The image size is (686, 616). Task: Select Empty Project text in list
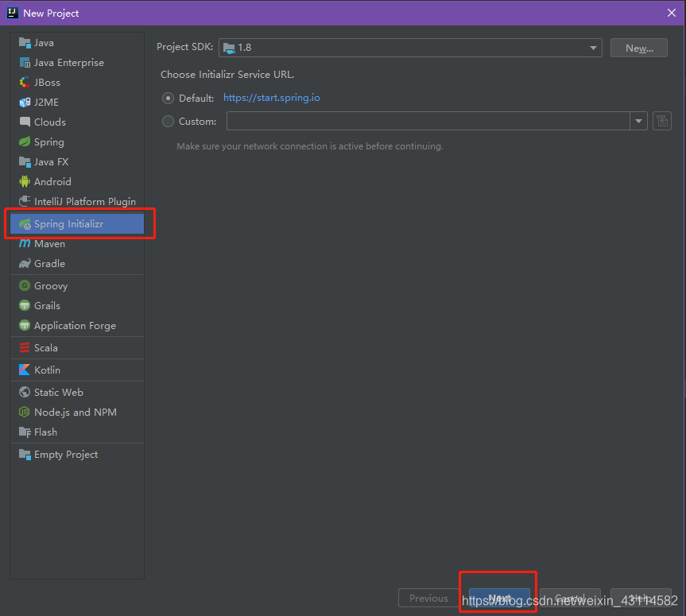coord(66,455)
